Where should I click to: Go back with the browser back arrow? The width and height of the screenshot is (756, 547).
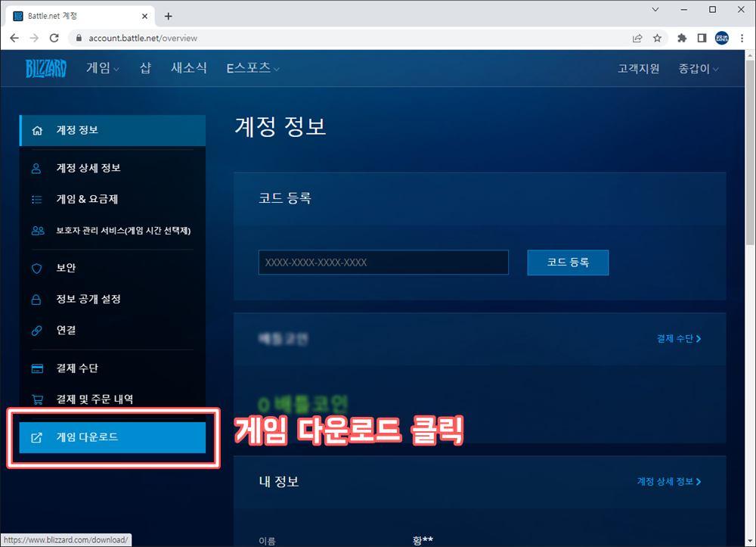tap(14, 38)
